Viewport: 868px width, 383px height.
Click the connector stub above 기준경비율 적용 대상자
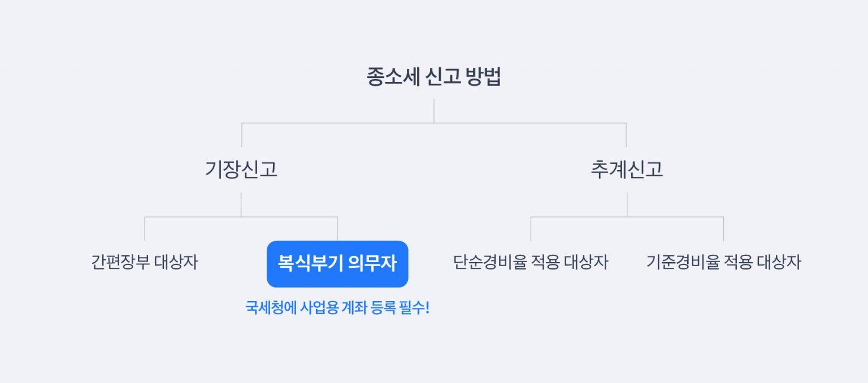(723, 229)
